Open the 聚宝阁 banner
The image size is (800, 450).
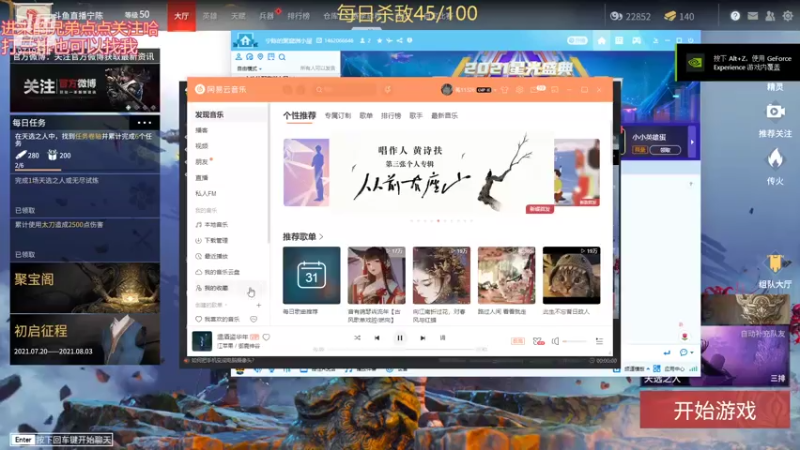click(x=85, y=288)
